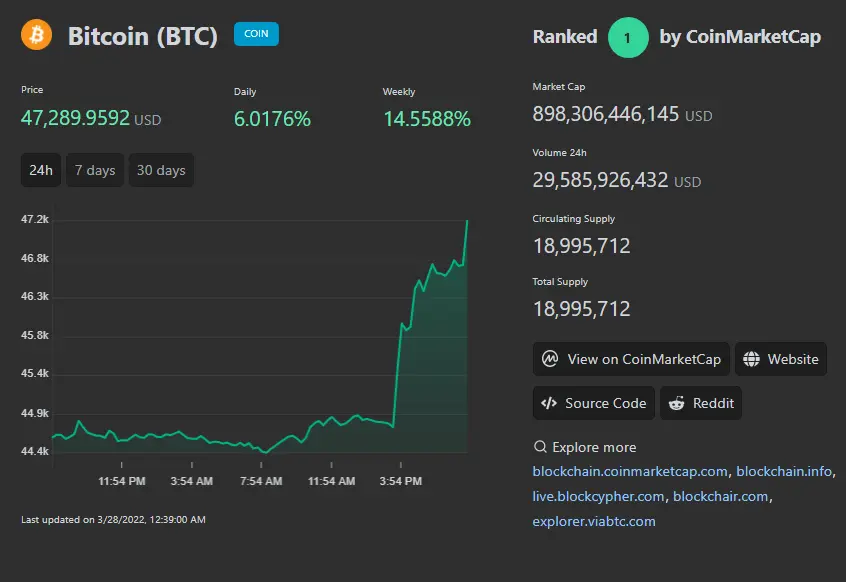Switch chart to 7 days
The image size is (846, 582).
point(95,170)
